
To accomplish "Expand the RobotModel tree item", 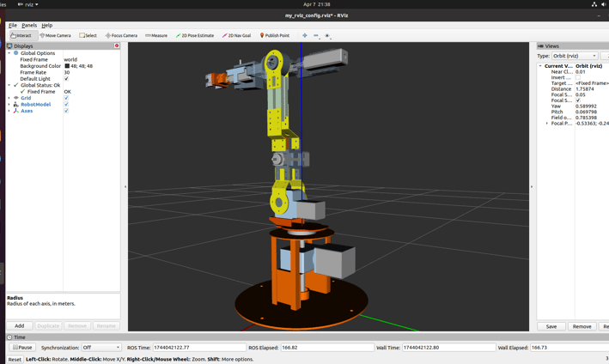I will pos(9,105).
